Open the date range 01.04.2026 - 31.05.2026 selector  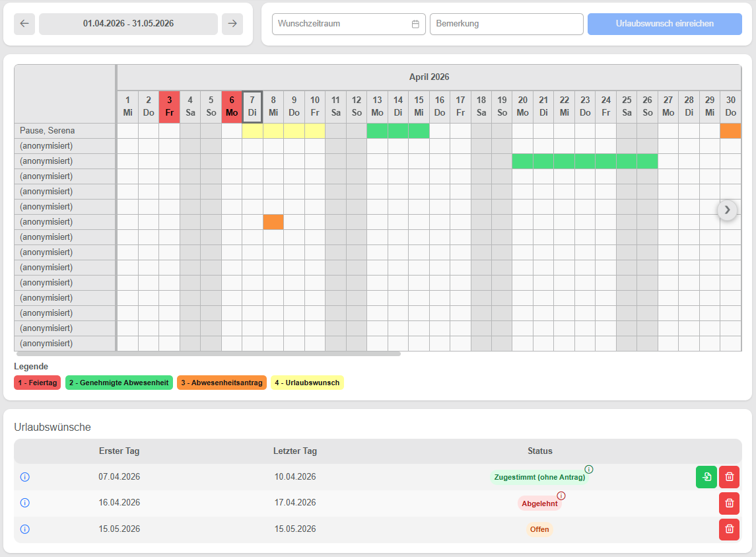[x=128, y=24]
